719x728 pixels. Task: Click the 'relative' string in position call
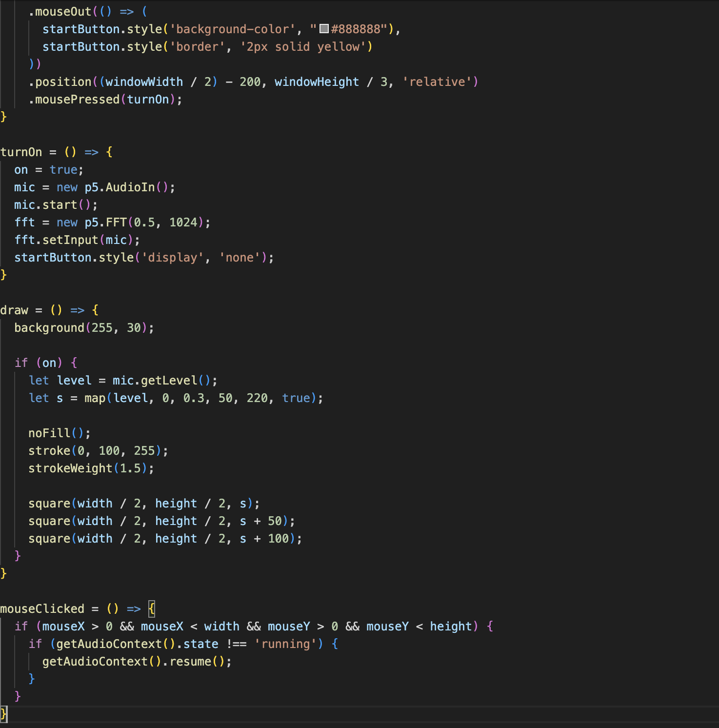coord(437,81)
